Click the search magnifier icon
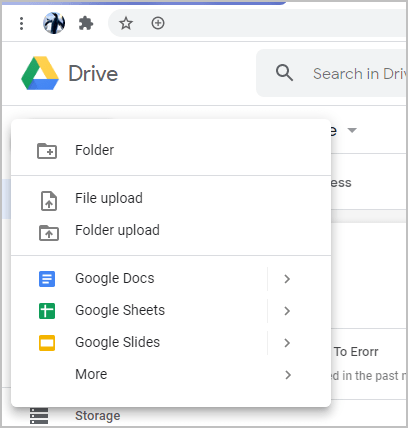 pyautogui.click(x=284, y=73)
